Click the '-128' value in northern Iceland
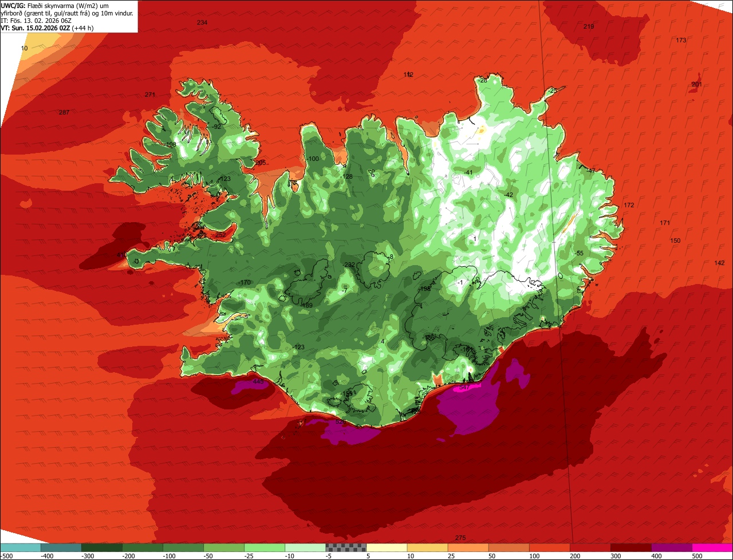Image resolution: width=733 pixels, height=560 pixels. point(346,176)
